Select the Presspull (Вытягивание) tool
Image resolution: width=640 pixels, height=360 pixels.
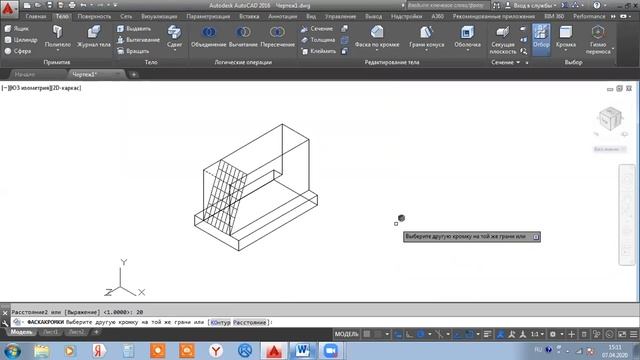(x=138, y=40)
